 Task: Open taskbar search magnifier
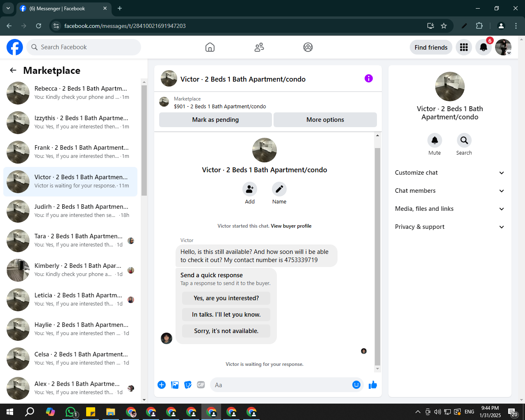point(30,412)
